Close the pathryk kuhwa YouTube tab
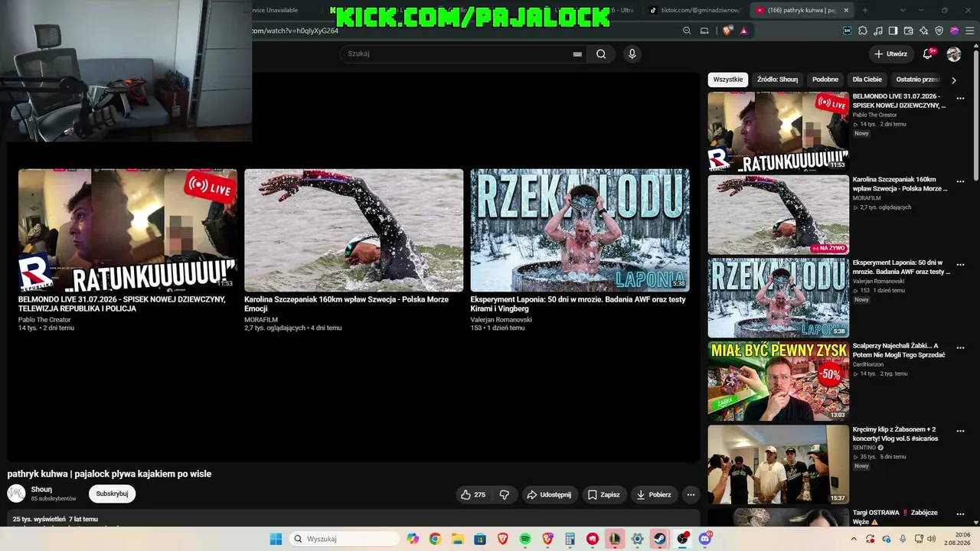980x551 pixels. pyautogui.click(x=846, y=10)
